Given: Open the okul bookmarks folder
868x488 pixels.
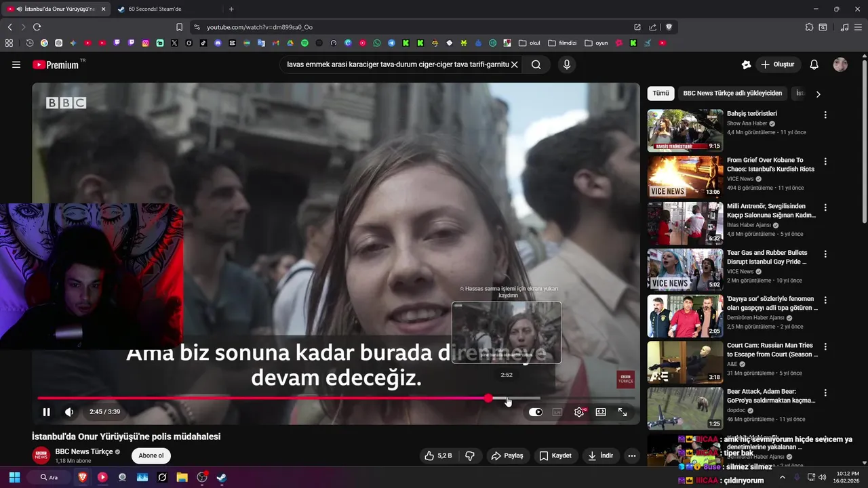Looking at the screenshot, I should pyautogui.click(x=530, y=43).
